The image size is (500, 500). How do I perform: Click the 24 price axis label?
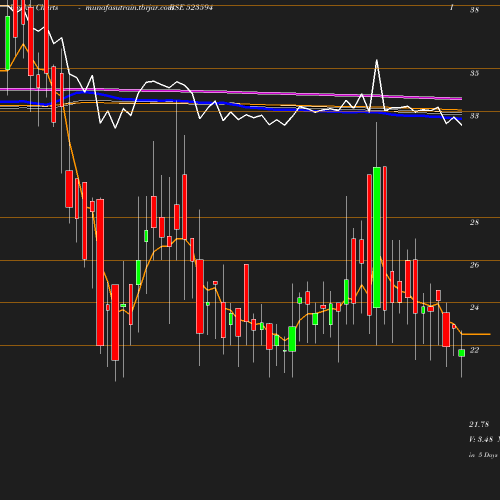click(474, 307)
